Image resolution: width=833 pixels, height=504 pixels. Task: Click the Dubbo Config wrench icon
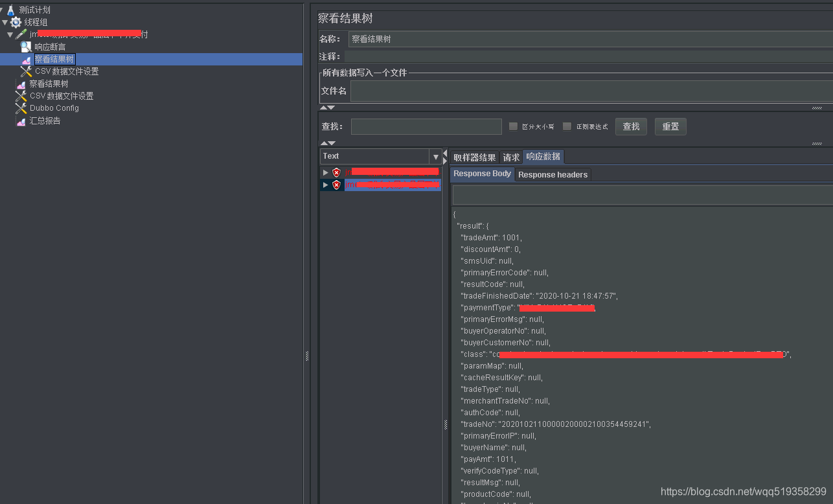[21, 108]
